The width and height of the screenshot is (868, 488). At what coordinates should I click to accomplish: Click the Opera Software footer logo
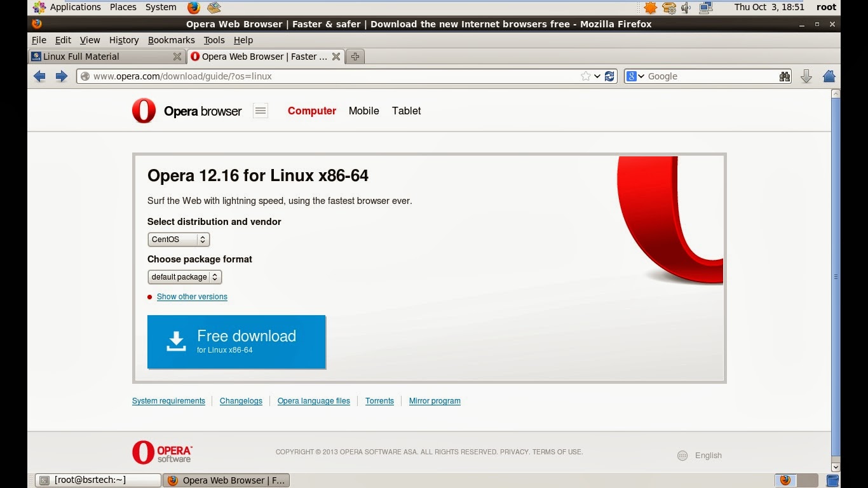(x=162, y=452)
